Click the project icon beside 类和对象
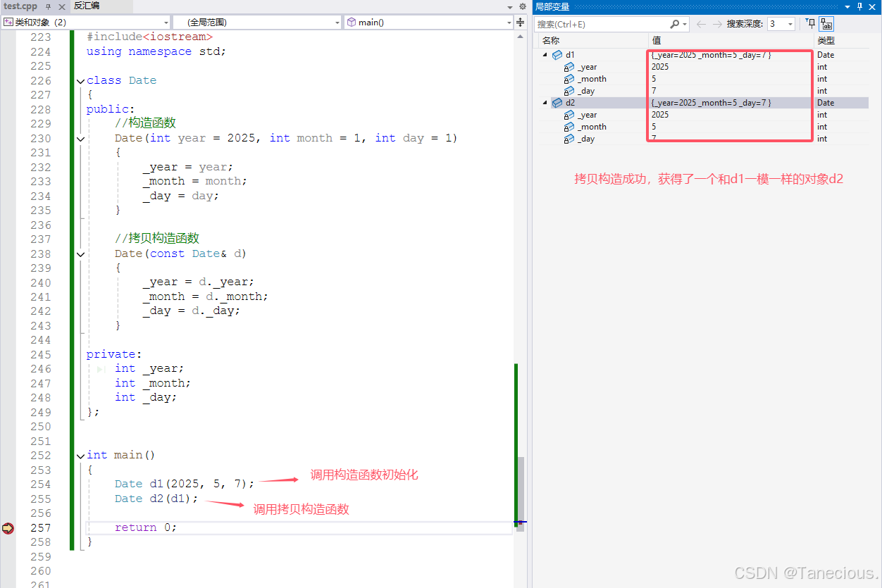This screenshot has height=588, width=882. (8, 22)
